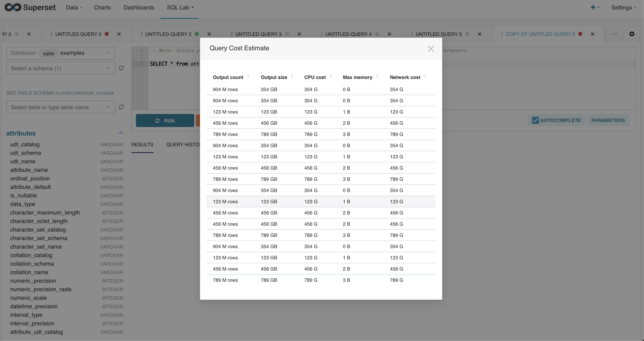This screenshot has height=341, width=644.
Task: Open the Database examples dropdown
Action: [x=61, y=53]
